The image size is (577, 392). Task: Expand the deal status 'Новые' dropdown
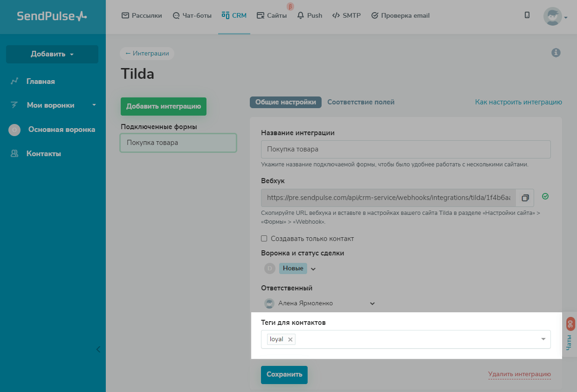(x=313, y=268)
